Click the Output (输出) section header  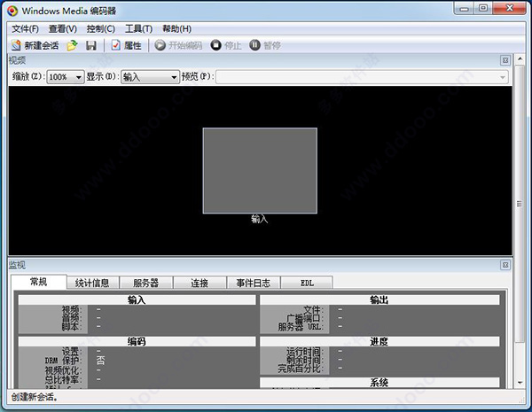(x=379, y=299)
